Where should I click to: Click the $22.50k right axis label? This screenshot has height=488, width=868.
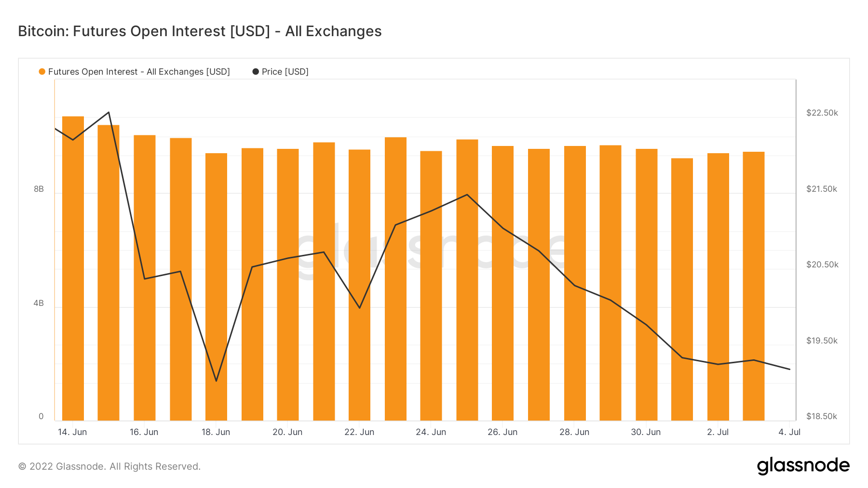[x=822, y=113]
